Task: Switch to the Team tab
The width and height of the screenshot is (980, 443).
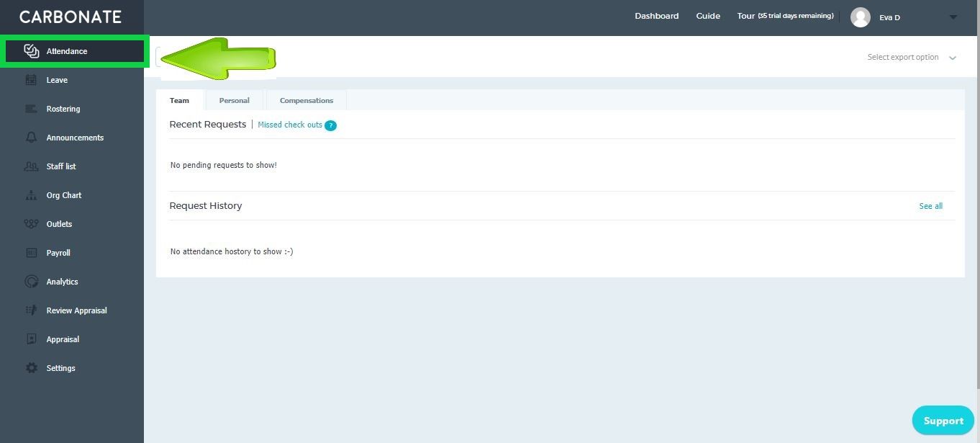Action: pyautogui.click(x=180, y=100)
